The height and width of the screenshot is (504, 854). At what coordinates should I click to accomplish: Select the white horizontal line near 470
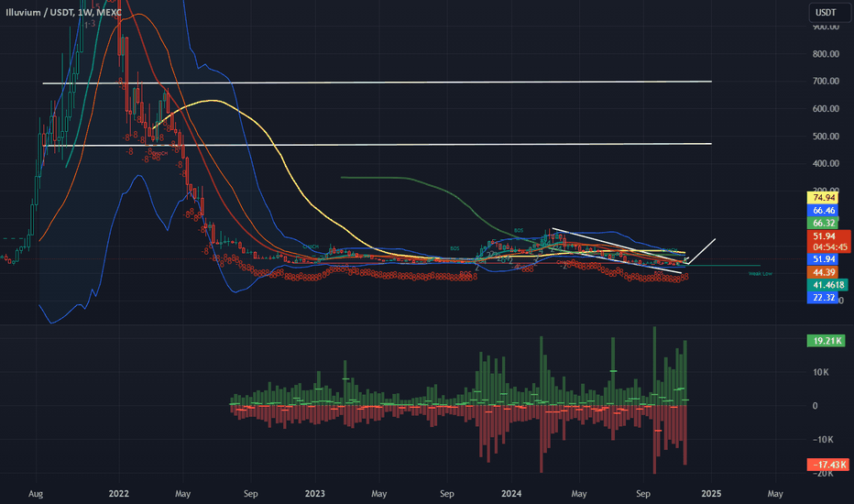pos(377,145)
